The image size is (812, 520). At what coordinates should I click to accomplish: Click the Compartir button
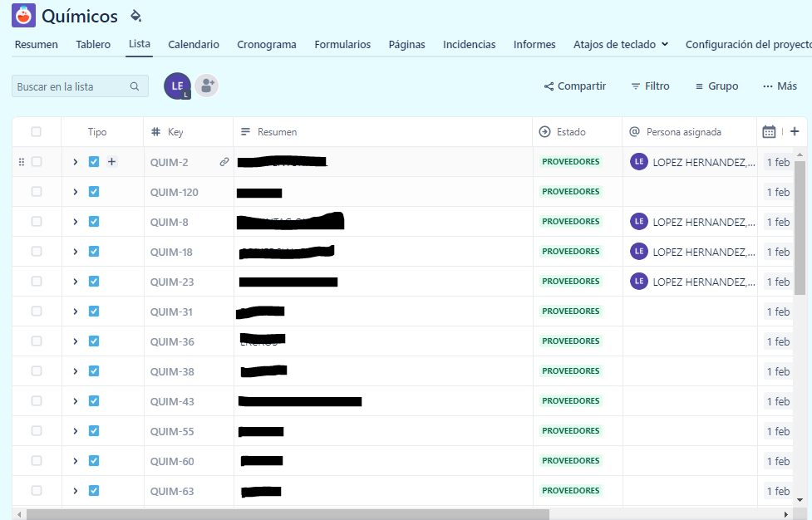click(x=575, y=86)
